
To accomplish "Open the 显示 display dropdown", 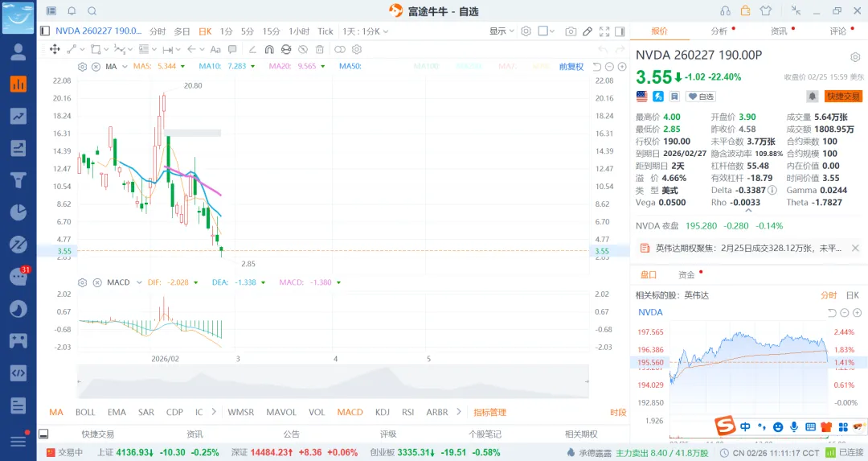I will tap(502, 31).
